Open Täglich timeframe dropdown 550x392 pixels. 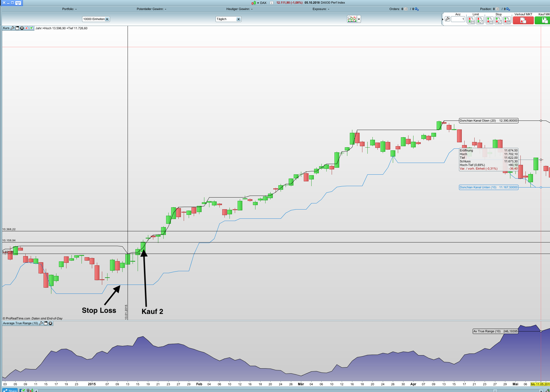coord(238,19)
